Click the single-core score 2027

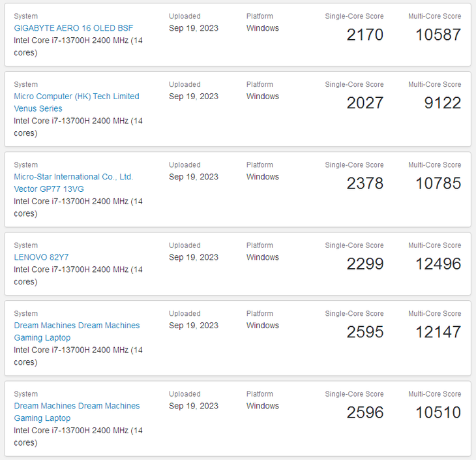pos(364,103)
